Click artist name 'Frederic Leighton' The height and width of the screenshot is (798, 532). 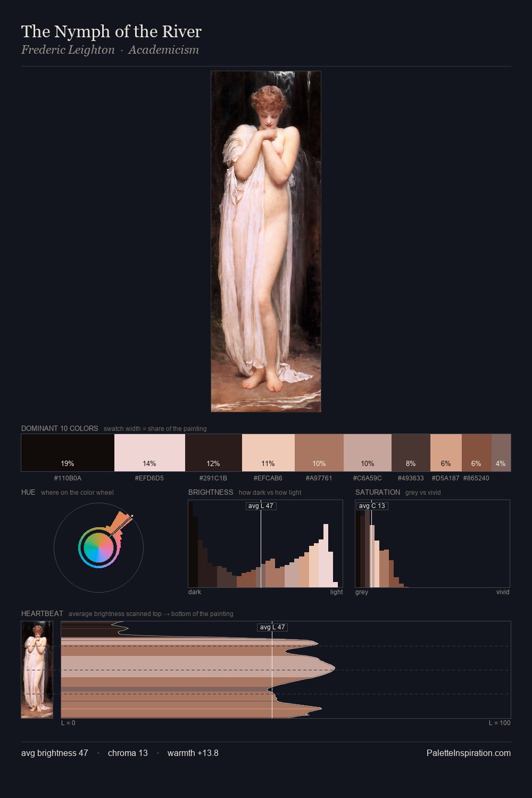click(x=68, y=50)
